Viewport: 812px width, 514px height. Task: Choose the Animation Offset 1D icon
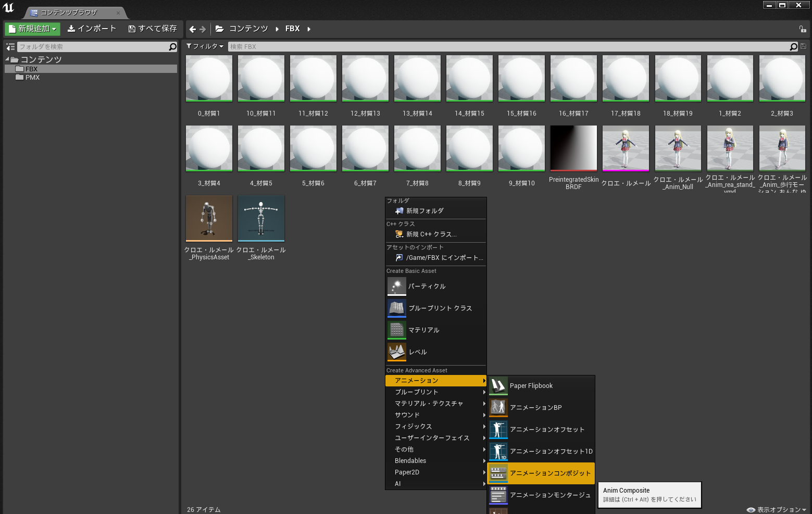498,452
